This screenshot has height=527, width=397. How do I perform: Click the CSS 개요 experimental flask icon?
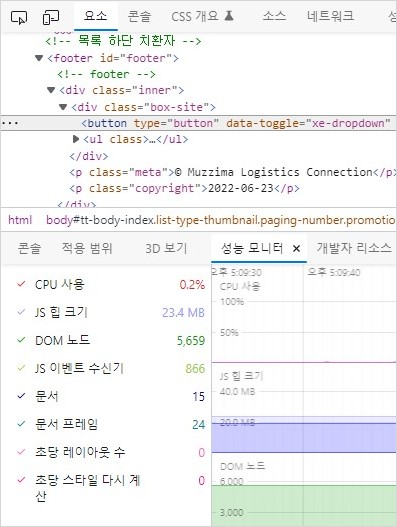pyautogui.click(x=229, y=15)
